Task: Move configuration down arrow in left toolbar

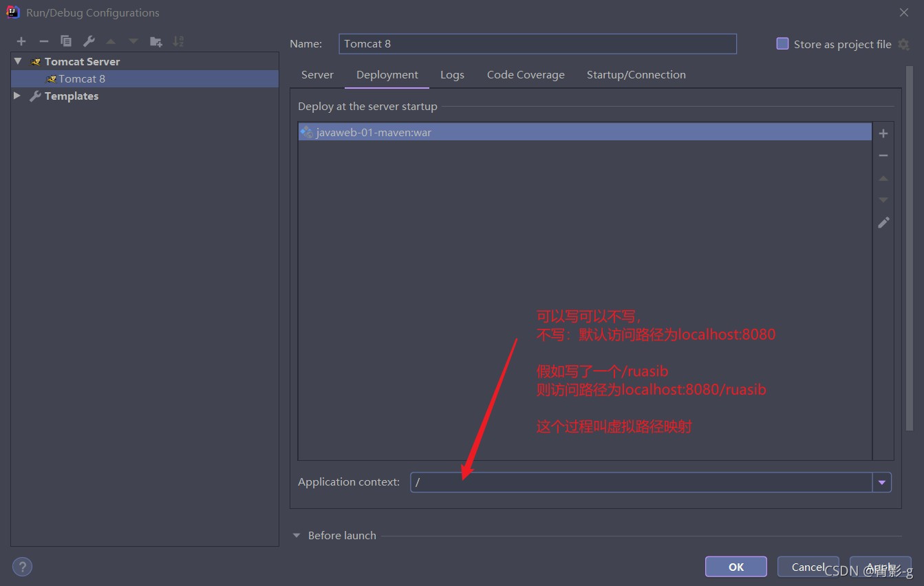Action: (x=133, y=41)
